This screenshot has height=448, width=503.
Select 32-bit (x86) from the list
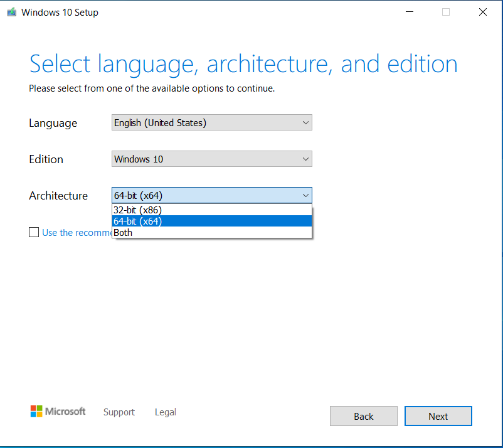pos(212,210)
